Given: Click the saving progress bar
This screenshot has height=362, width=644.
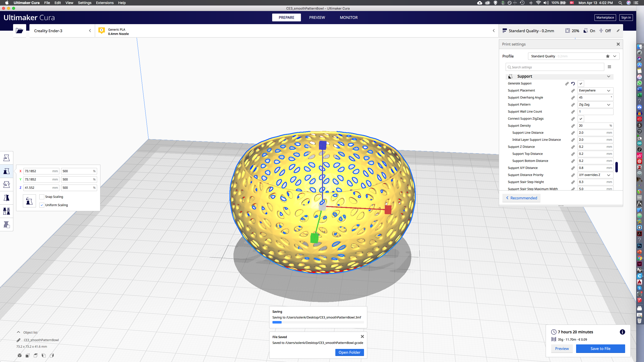Looking at the screenshot, I should [x=318, y=322].
